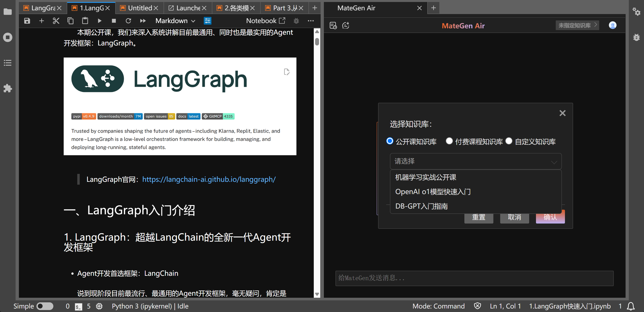Click the LangGraph banner image
The image size is (644, 312).
180,106
